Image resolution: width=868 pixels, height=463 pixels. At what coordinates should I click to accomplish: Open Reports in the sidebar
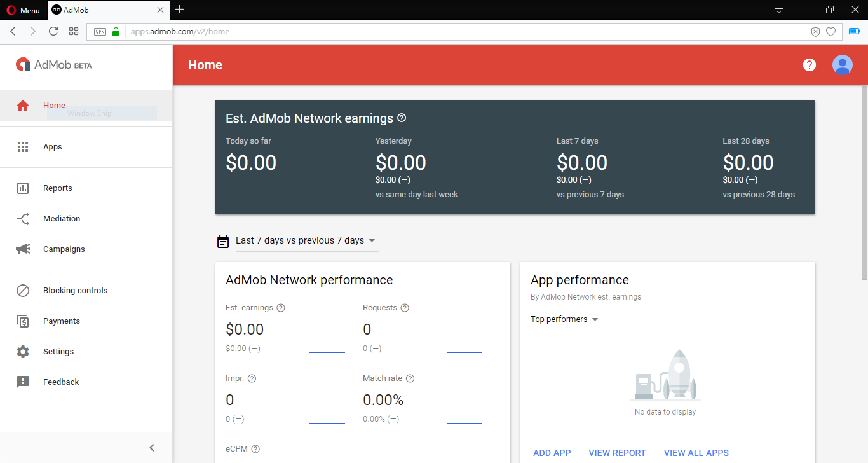57,188
